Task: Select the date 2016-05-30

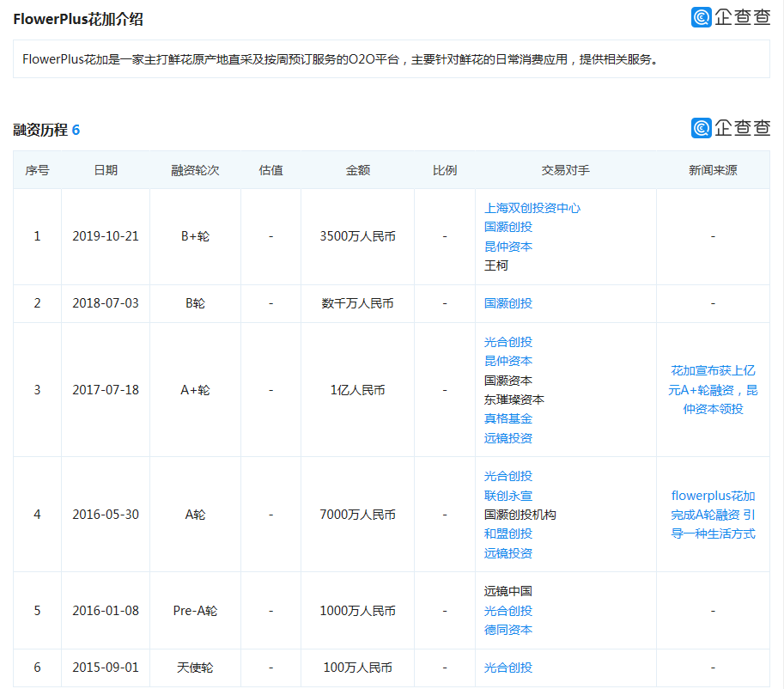Action: [106, 515]
